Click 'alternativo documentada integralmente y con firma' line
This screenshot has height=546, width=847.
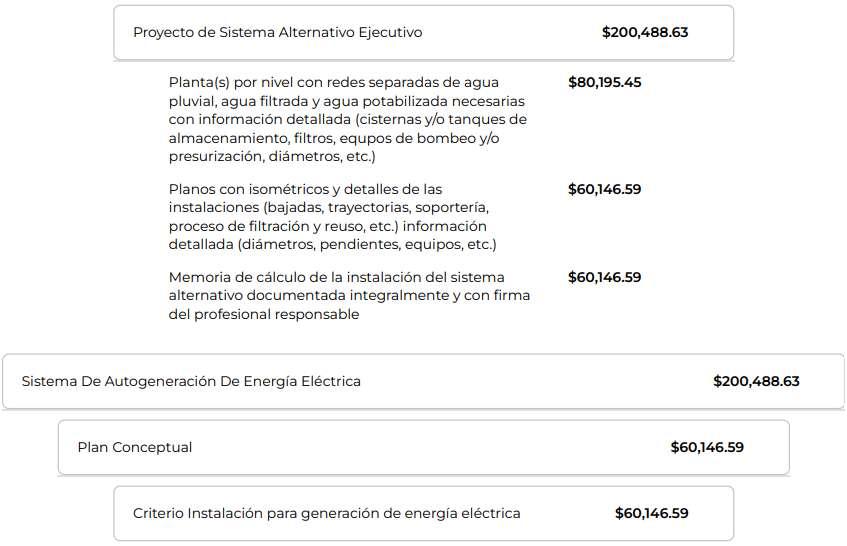(x=349, y=296)
